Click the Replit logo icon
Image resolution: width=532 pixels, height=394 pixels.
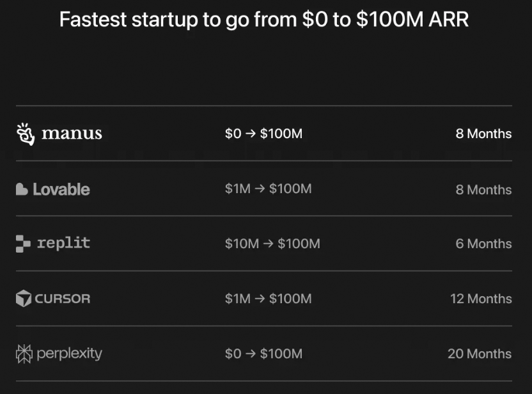[23, 244]
